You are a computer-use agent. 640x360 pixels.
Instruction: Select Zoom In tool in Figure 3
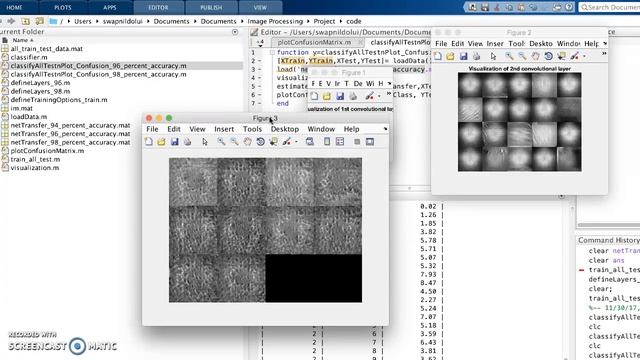[221, 142]
